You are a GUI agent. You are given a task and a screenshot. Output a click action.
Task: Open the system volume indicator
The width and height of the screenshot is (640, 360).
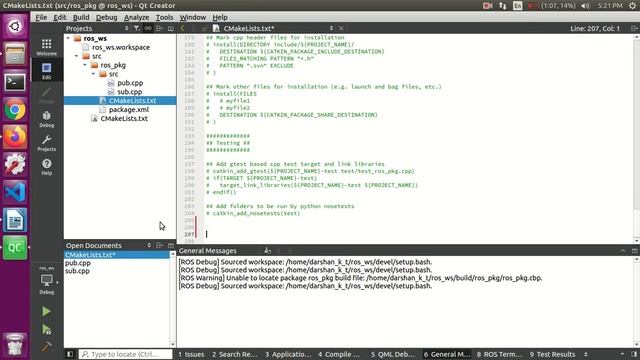pyautogui.click(x=585, y=6)
